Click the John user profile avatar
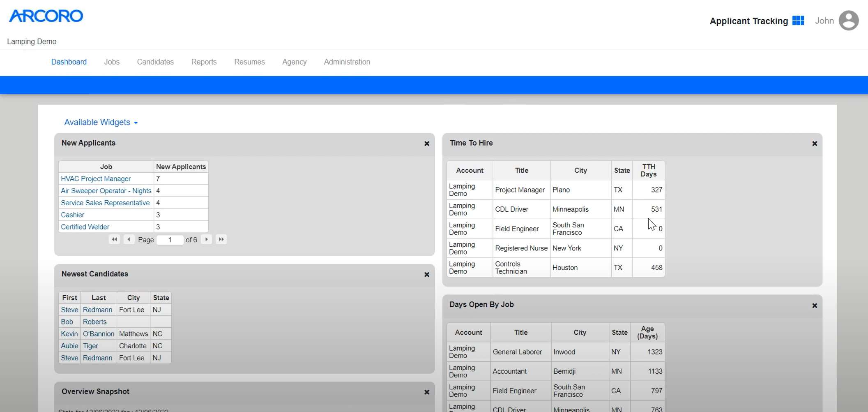 pos(849,20)
